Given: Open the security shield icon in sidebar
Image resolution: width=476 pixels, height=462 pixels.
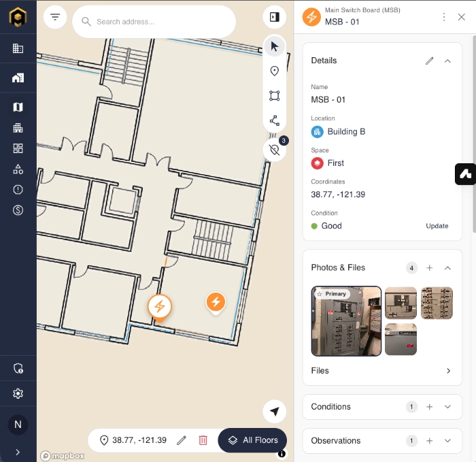Looking at the screenshot, I should (18, 369).
